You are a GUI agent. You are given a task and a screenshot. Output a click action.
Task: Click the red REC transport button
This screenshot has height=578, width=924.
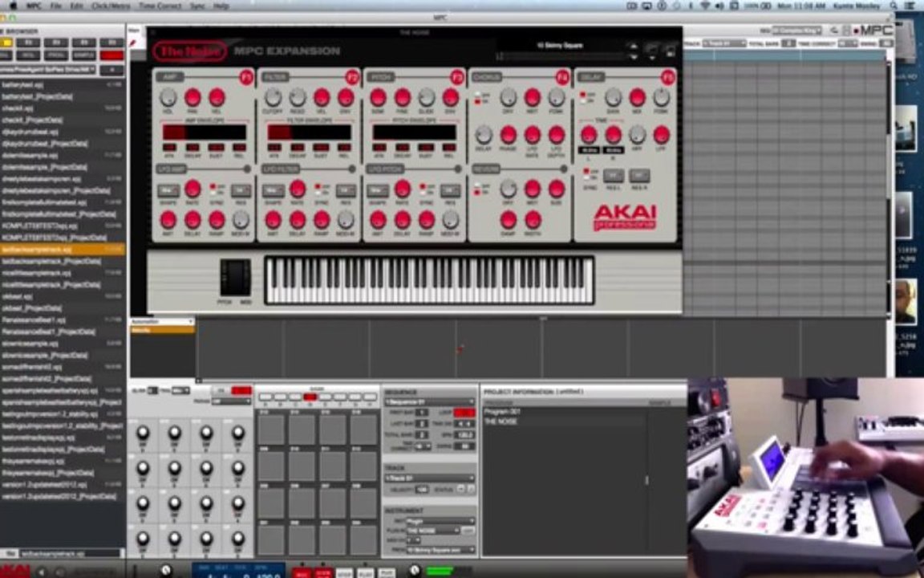tap(302, 572)
